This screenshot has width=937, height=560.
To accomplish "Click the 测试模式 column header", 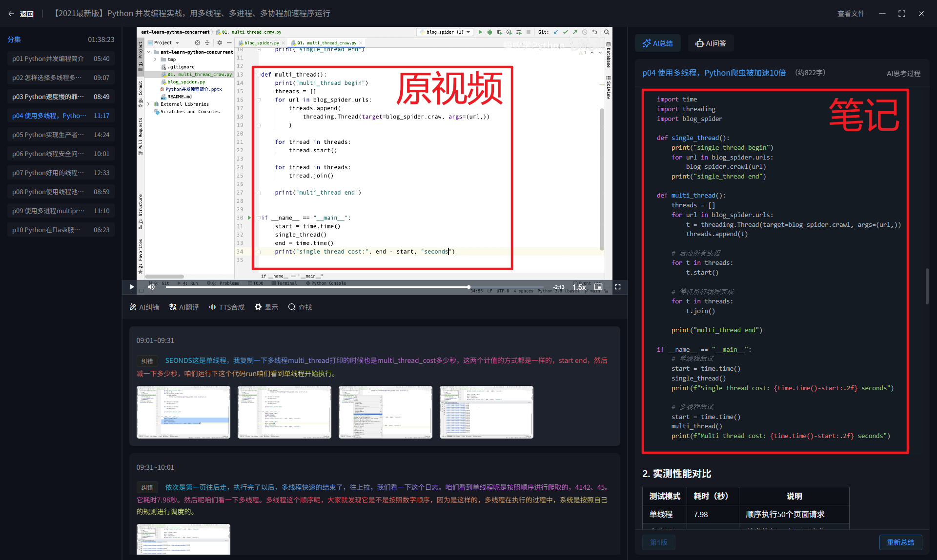I will tap(665, 496).
